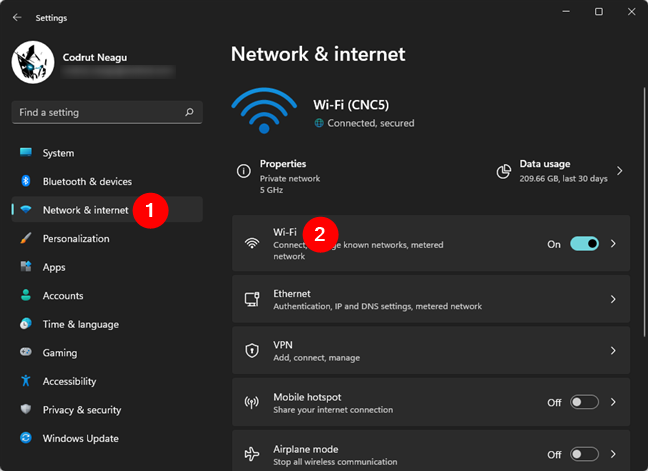Image resolution: width=648 pixels, height=471 pixels.
Task: Click the search magnifier icon
Action: click(189, 112)
